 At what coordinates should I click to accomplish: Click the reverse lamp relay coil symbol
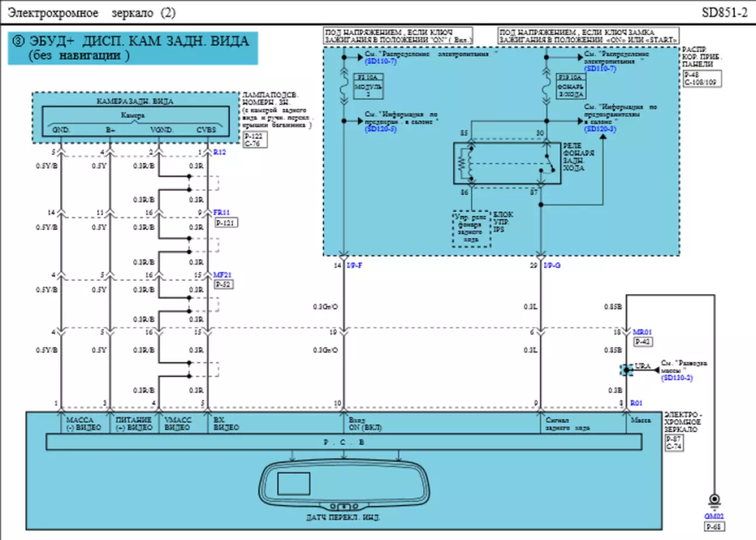(464, 162)
